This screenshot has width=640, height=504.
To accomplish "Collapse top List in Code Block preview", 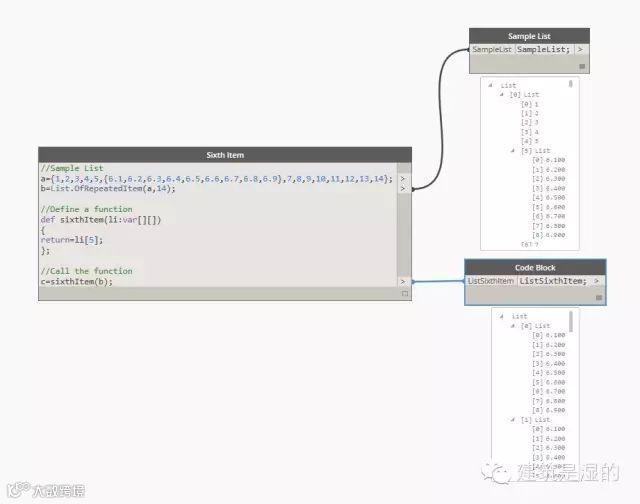I will (502, 316).
